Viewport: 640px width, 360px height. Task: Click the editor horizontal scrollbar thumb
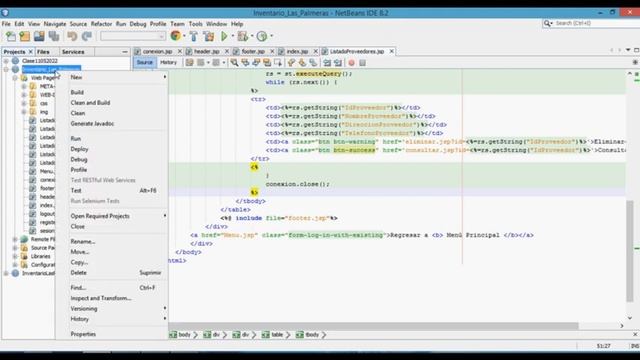click(373, 326)
